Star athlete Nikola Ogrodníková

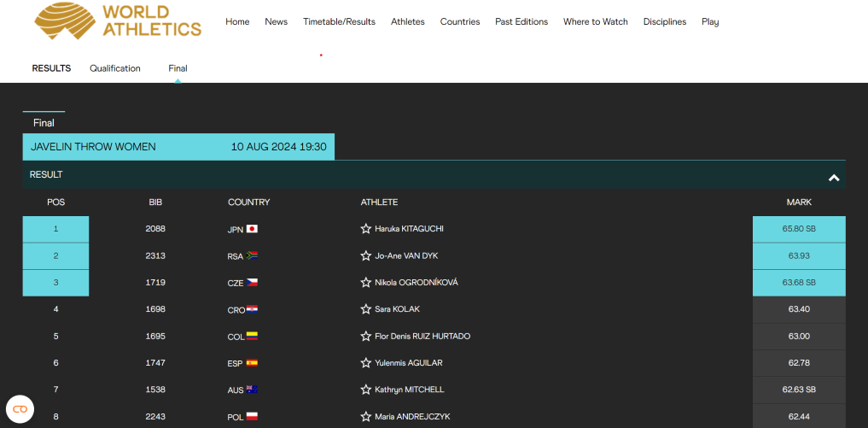(x=366, y=283)
